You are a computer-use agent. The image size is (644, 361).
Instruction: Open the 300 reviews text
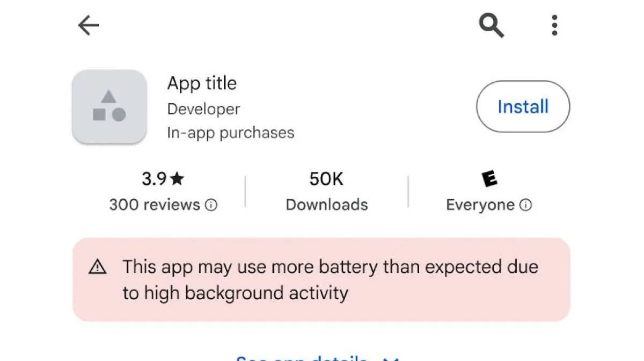coord(155,205)
